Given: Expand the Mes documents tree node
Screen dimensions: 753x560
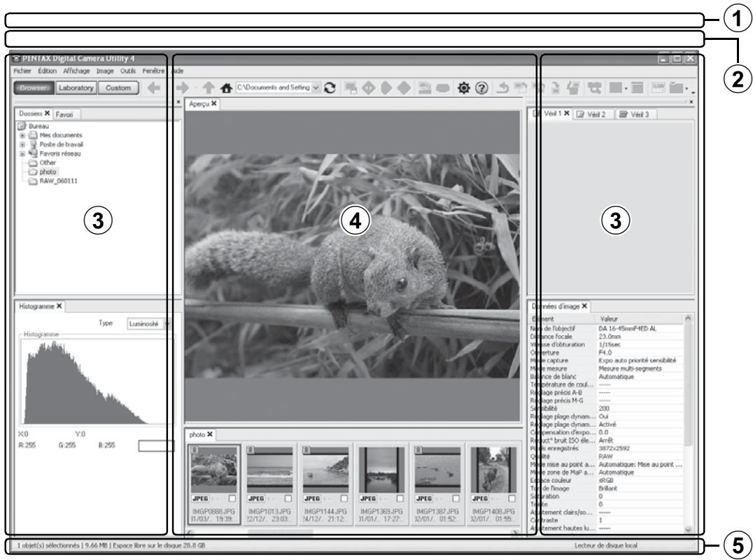Looking at the screenshot, I should click(x=22, y=135).
